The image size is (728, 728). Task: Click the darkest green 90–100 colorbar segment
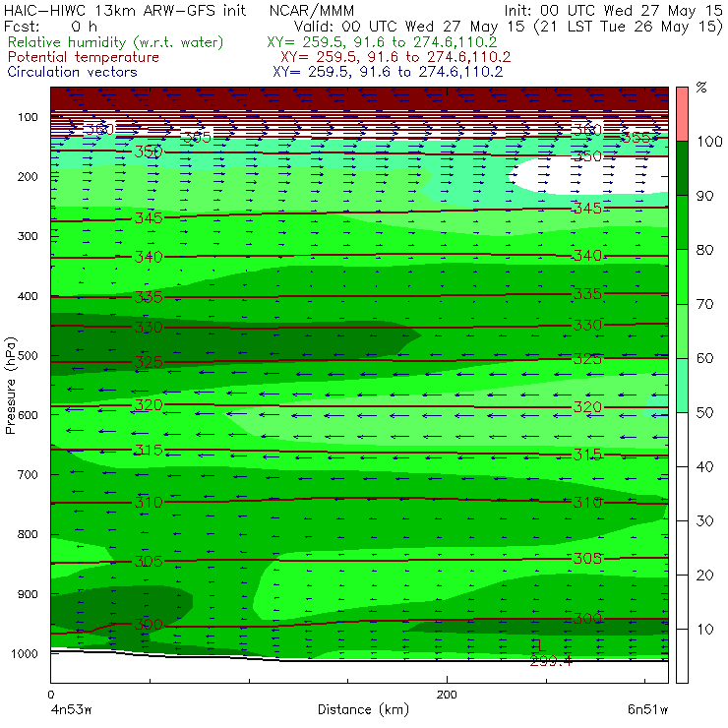(x=682, y=168)
